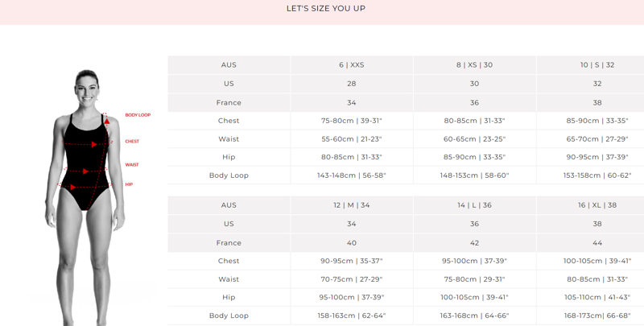Image resolution: width=644 pixels, height=326 pixels.
Task: Click the hip value "90-95cm | 37-39"" in the top table
Action: [x=597, y=157]
